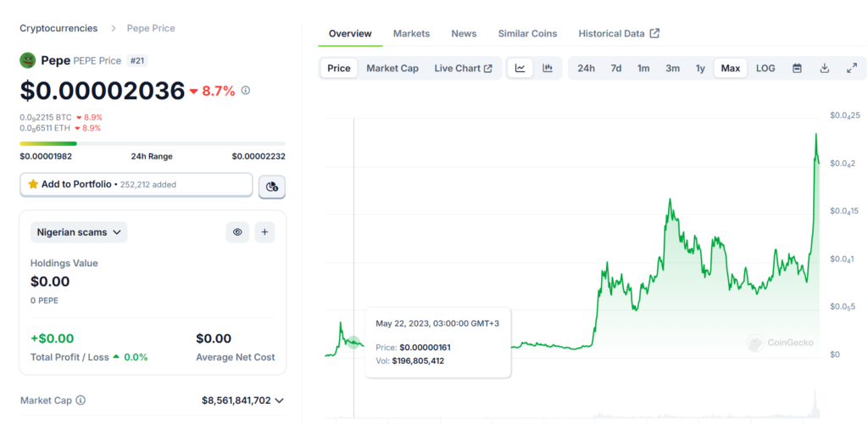This screenshot has width=868, height=424.
Task: Open the Historical Data tab
Action: [x=619, y=33]
